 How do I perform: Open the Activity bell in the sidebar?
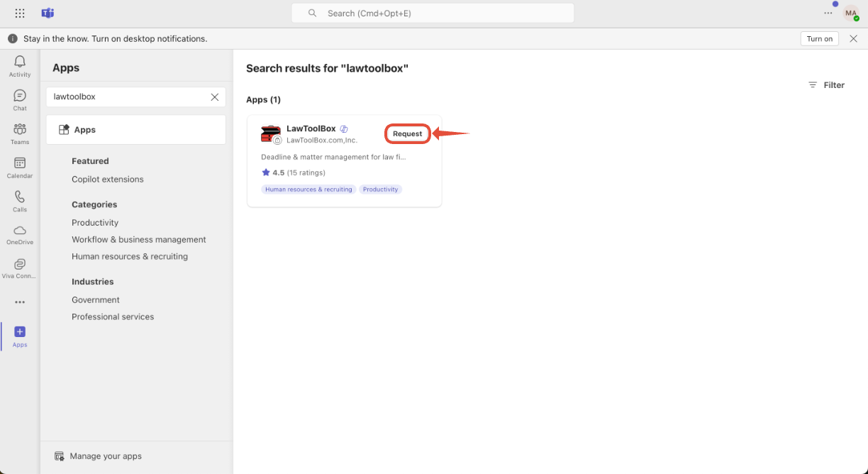(20, 67)
